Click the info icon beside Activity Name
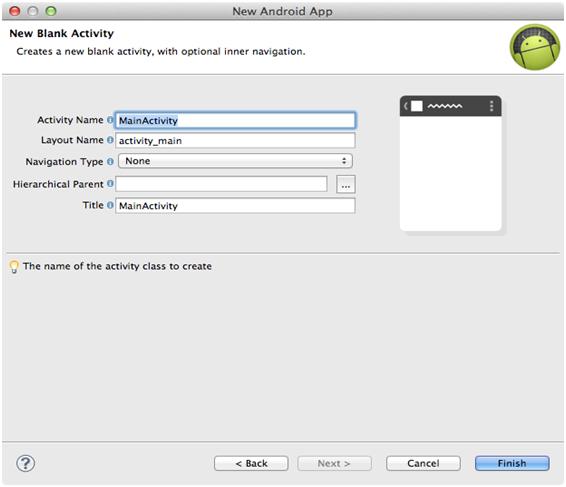 point(110,120)
